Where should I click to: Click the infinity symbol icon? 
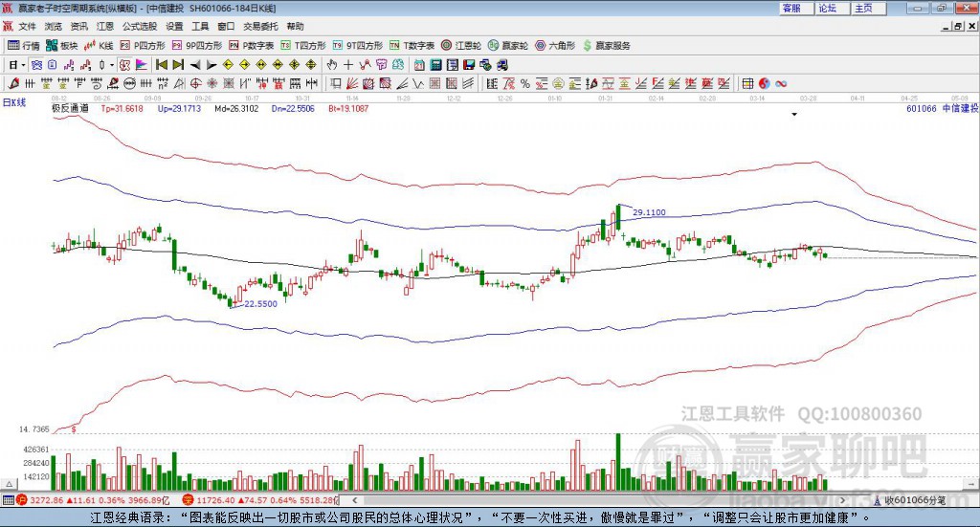[36, 65]
